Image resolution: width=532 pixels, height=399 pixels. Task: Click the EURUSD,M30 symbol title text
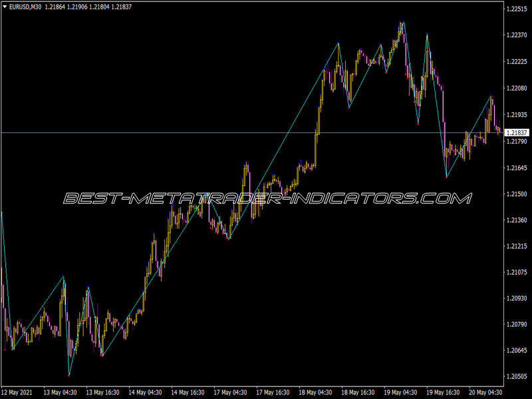(x=25, y=7)
